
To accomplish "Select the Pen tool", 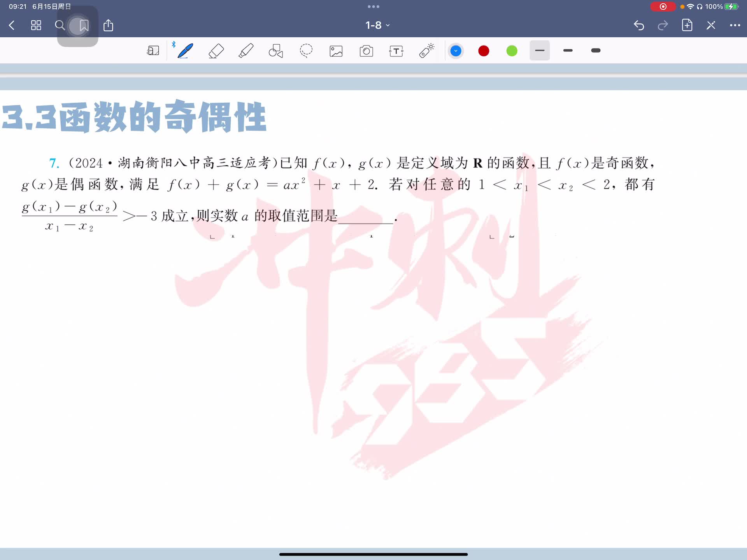I will tap(185, 51).
